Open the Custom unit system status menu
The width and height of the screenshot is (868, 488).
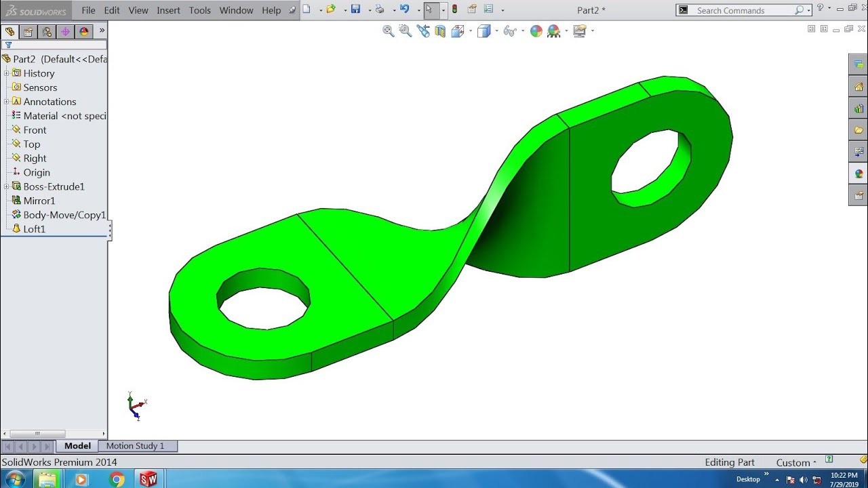[796, 462]
